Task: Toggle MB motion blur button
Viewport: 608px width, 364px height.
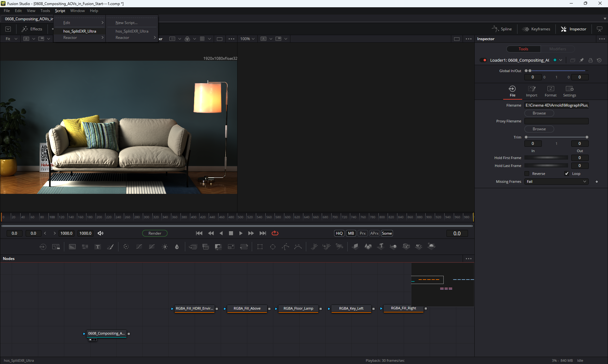Action: [x=351, y=233]
